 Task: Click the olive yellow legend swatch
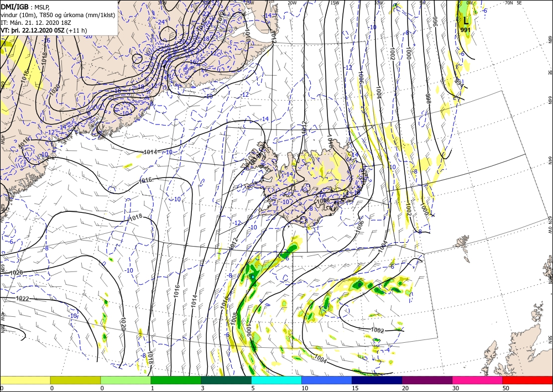click(75, 380)
